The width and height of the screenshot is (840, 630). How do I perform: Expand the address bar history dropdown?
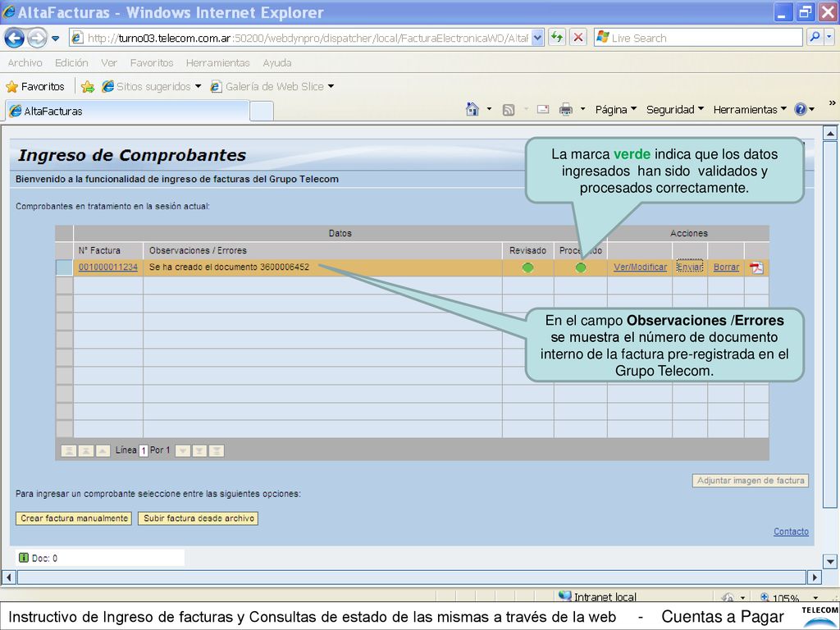pyautogui.click(x=538, y=38)
